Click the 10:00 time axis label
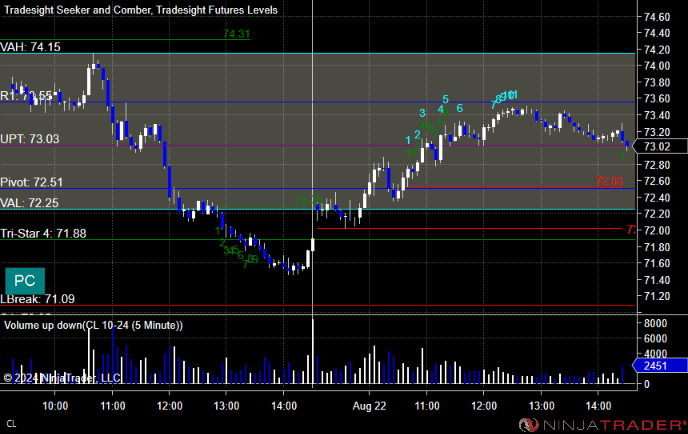This screenshot has width=688, height=434. coord(55,406)
